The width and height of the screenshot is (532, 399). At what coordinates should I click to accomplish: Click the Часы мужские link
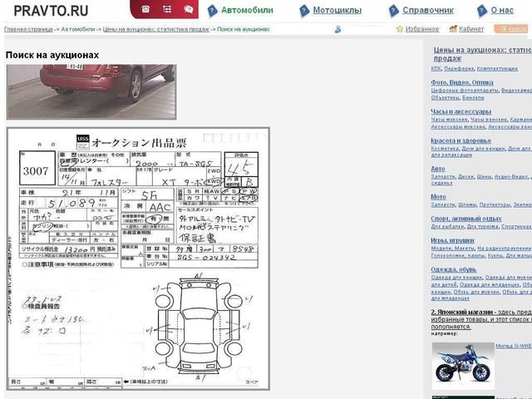[449, 120]
